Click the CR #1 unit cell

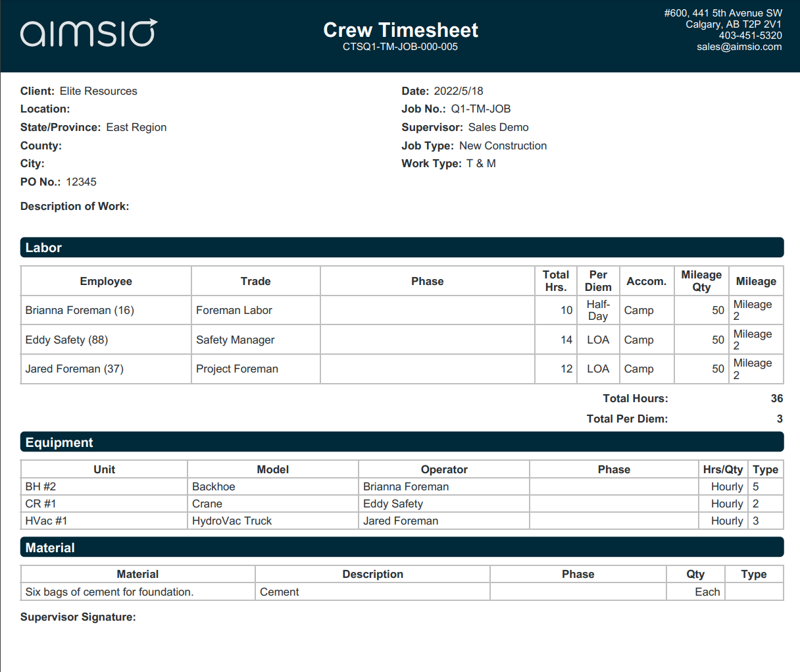(104, 504)
